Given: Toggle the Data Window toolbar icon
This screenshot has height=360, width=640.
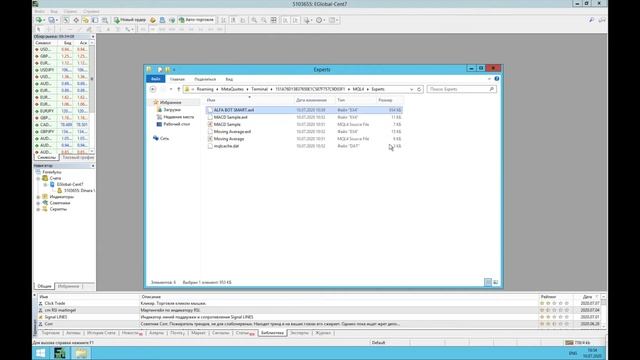Looking at the screenshot, I should click(x=76, y=20).
